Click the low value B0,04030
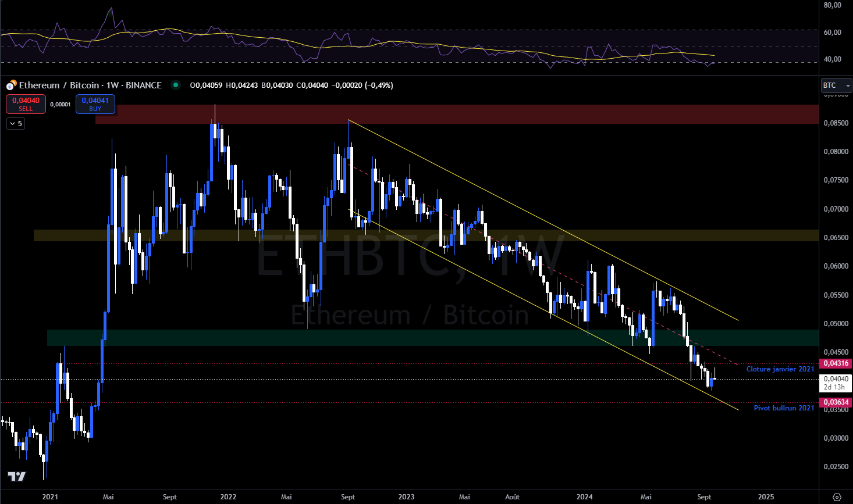 pos(277,85)
